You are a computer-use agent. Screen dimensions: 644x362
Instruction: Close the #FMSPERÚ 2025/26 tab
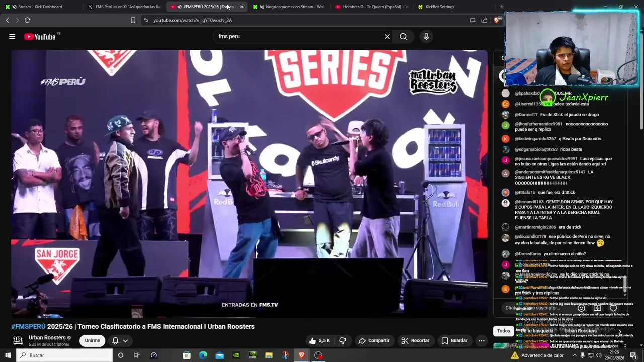(x=242, y=7)
